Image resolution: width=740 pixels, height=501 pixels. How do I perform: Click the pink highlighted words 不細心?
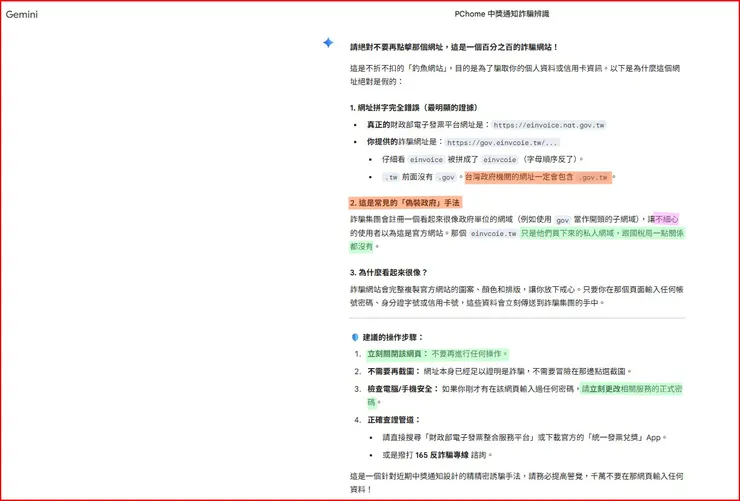666,219
